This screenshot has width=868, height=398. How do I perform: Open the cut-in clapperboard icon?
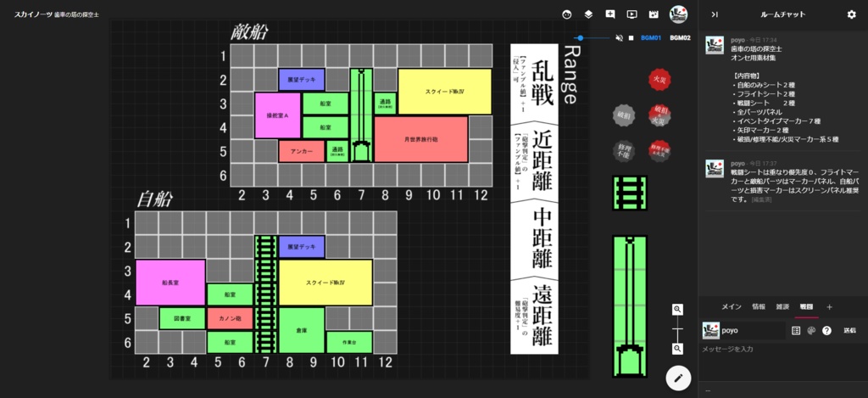[x=654, y=15]
